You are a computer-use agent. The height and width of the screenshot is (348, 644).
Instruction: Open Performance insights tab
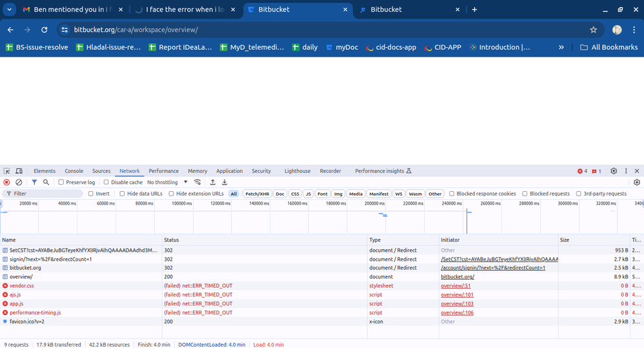pos(383,171)
